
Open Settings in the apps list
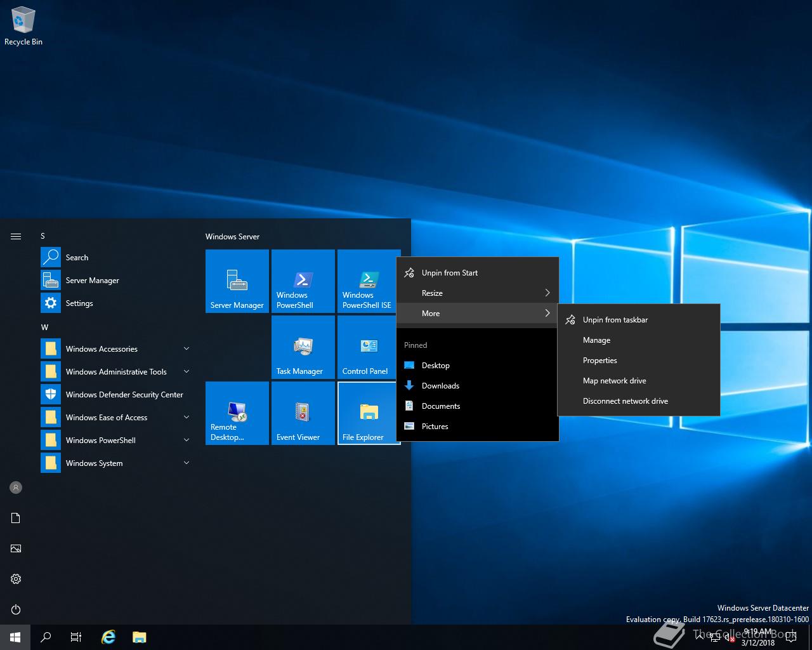117,303
